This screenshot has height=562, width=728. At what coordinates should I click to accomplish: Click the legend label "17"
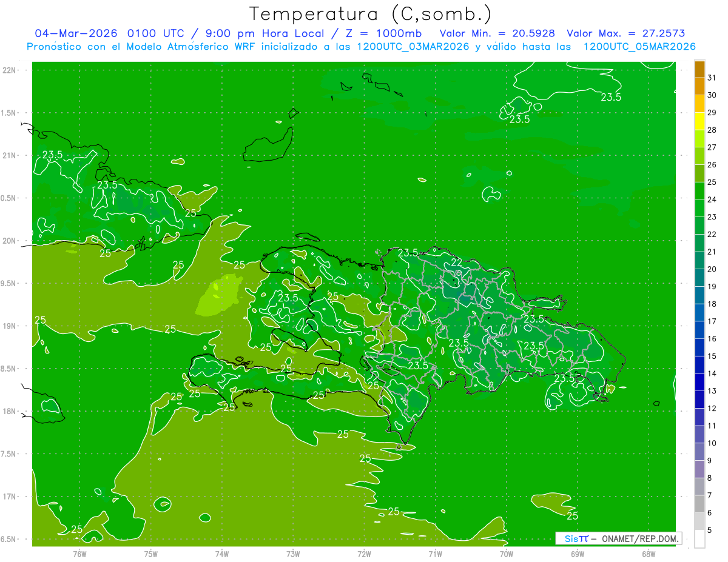click(712, 321)
